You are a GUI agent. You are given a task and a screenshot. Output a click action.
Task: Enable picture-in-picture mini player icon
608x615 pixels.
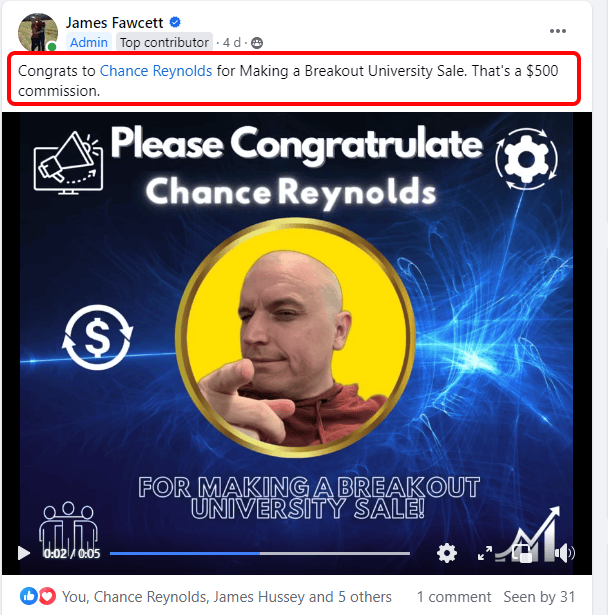tap(522, 553)
